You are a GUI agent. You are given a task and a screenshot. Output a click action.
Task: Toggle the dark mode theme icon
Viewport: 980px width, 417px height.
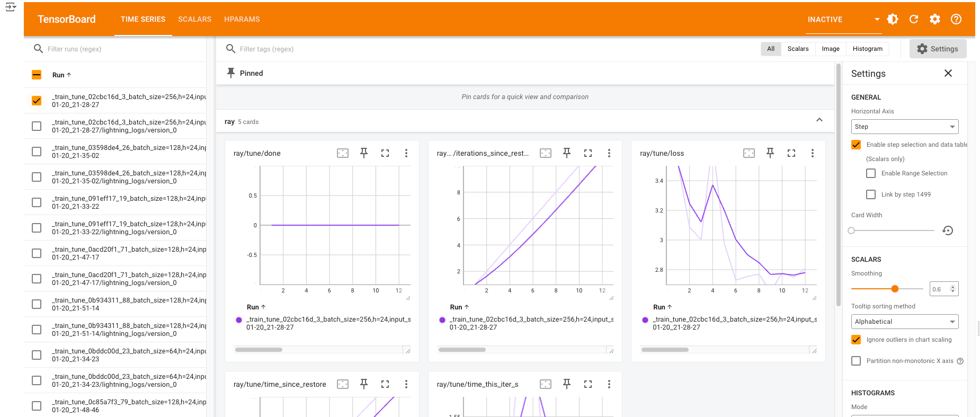(893, 19)
